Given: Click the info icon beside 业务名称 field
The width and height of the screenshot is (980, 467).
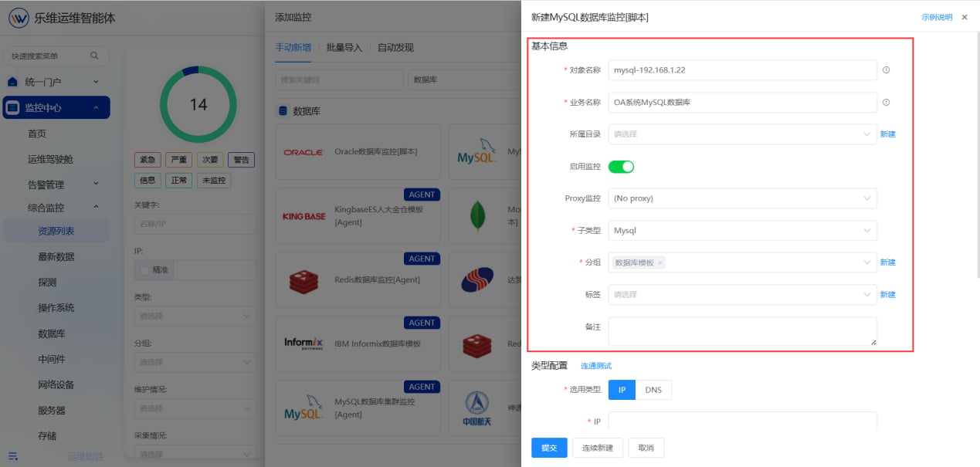Looking at the screenshot, I should point(886,102).
